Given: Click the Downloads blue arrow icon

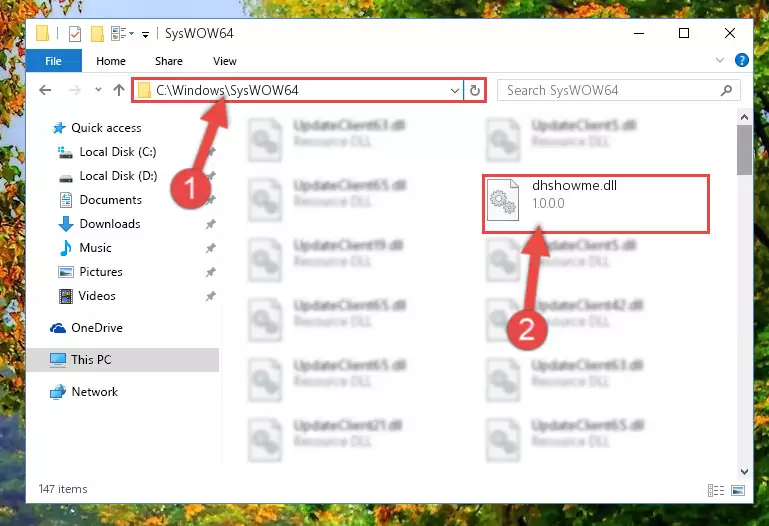Looking at the screenshot, I should tap(66, 224).
